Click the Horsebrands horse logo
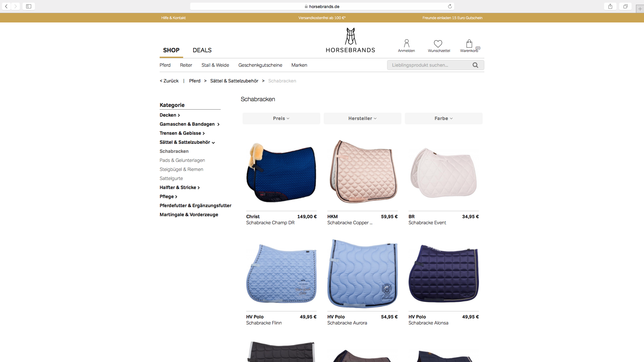644x362 pixels. click(x=351, y=40)
